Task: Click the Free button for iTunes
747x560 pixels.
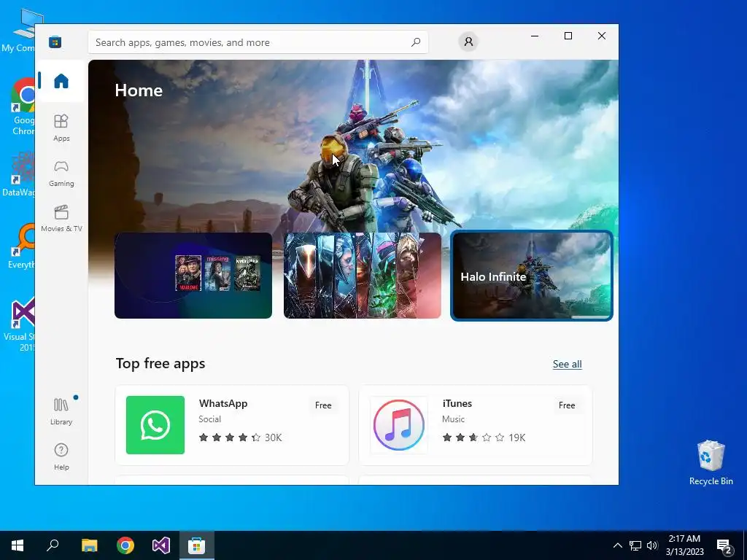Action: [x=566, y=405]
